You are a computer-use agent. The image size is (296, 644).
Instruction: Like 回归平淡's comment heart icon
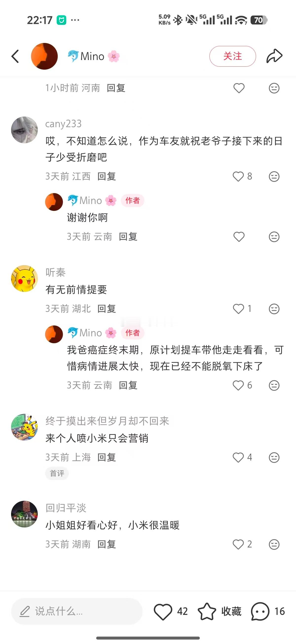coord(238,544)
